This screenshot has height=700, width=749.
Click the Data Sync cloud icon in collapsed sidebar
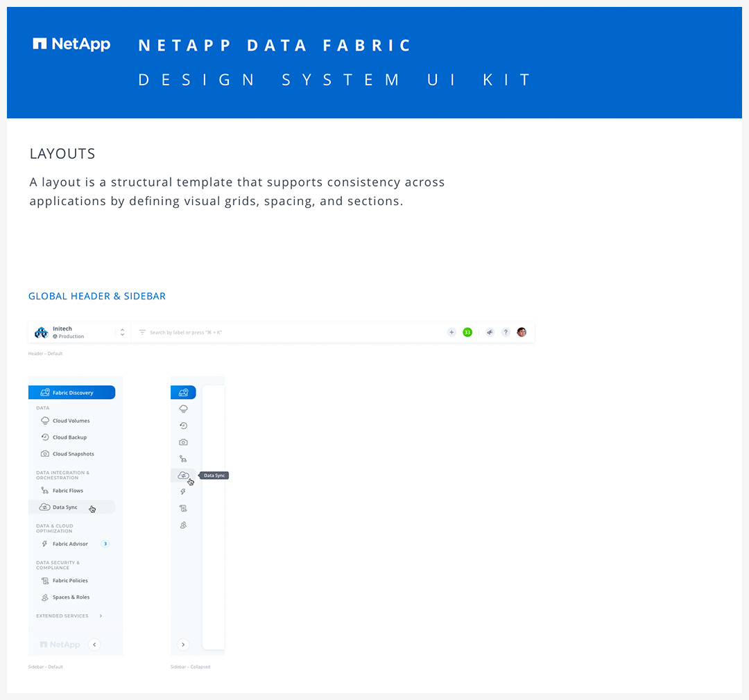pyautogui.click(x=183, y=475)
